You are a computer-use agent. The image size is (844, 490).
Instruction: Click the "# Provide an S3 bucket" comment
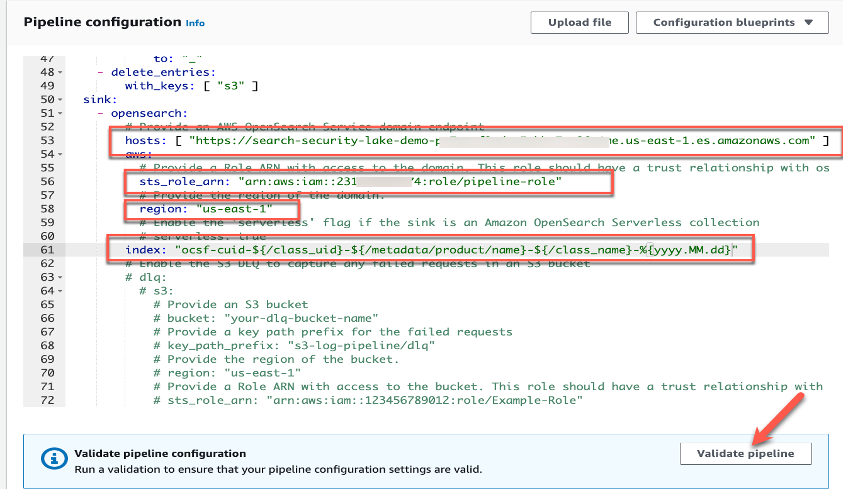click(231, 304)
